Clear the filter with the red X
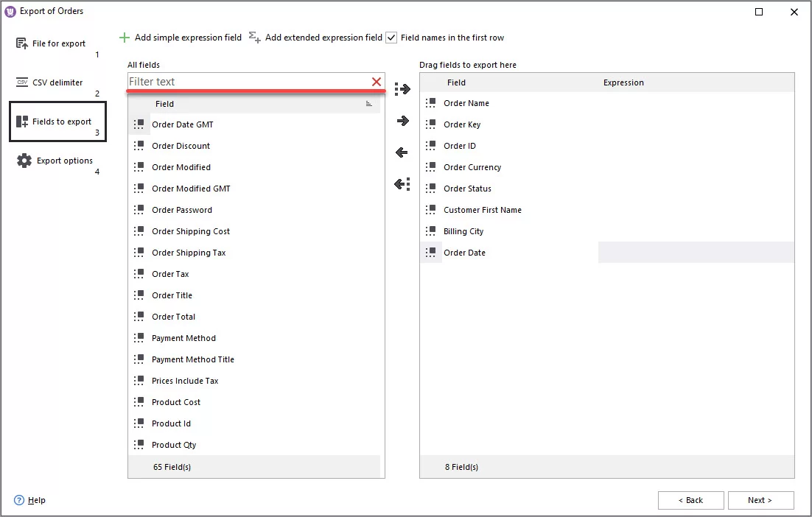 (377, 82)
